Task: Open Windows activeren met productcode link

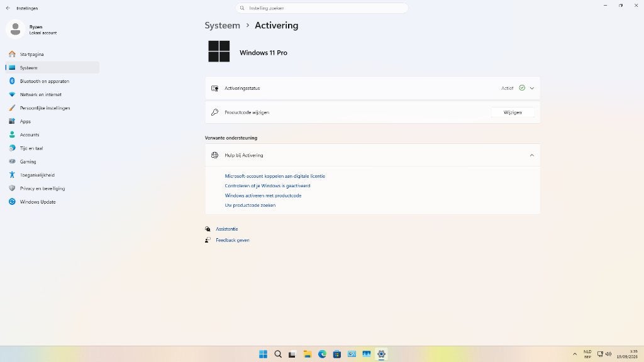Action: pyautogui.click(x=263, y=196)
